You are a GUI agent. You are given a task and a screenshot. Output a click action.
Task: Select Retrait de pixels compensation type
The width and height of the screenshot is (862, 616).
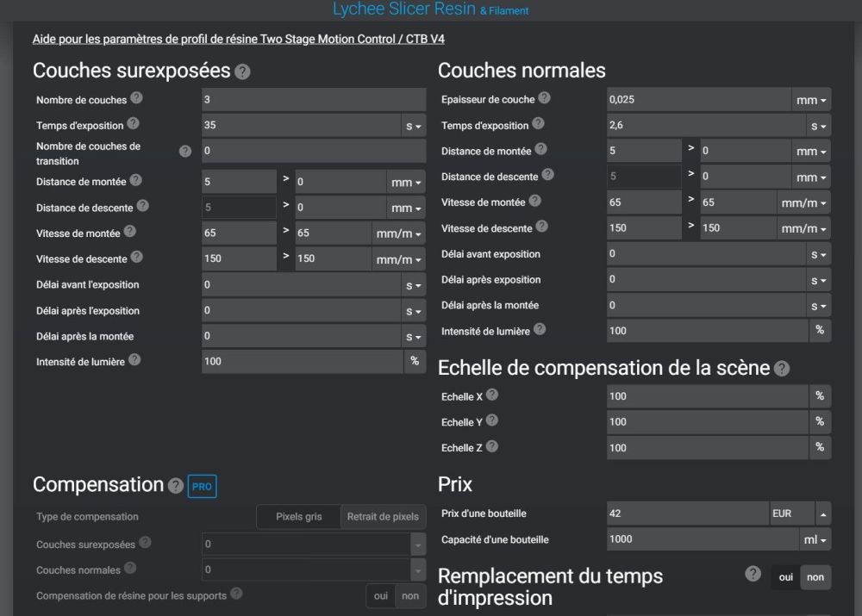tap(383, 517)
